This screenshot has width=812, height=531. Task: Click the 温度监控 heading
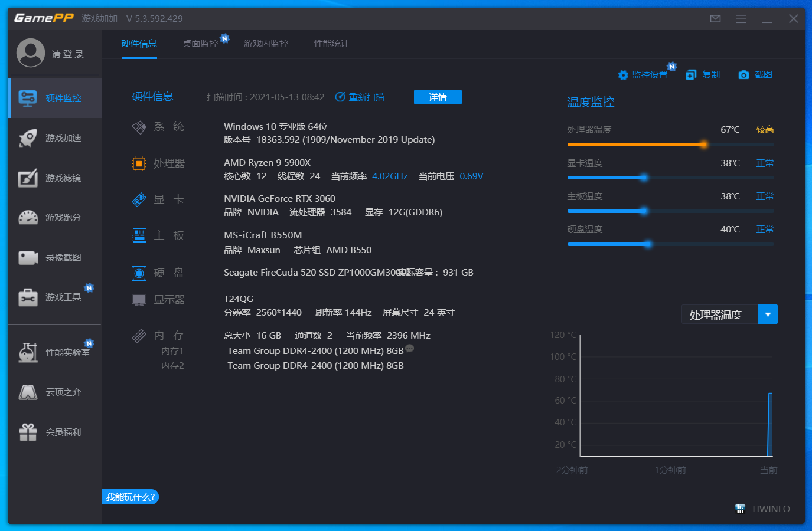[591, 102]
